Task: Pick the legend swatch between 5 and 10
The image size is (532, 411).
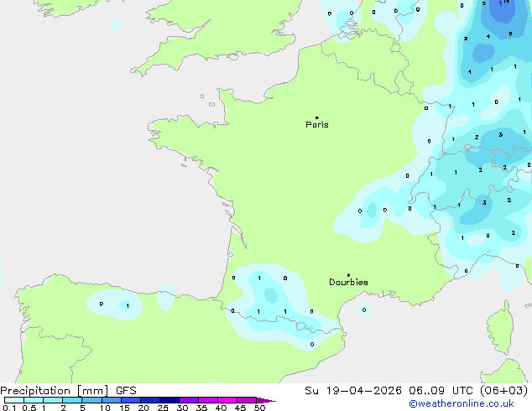Action: (91, 400)
